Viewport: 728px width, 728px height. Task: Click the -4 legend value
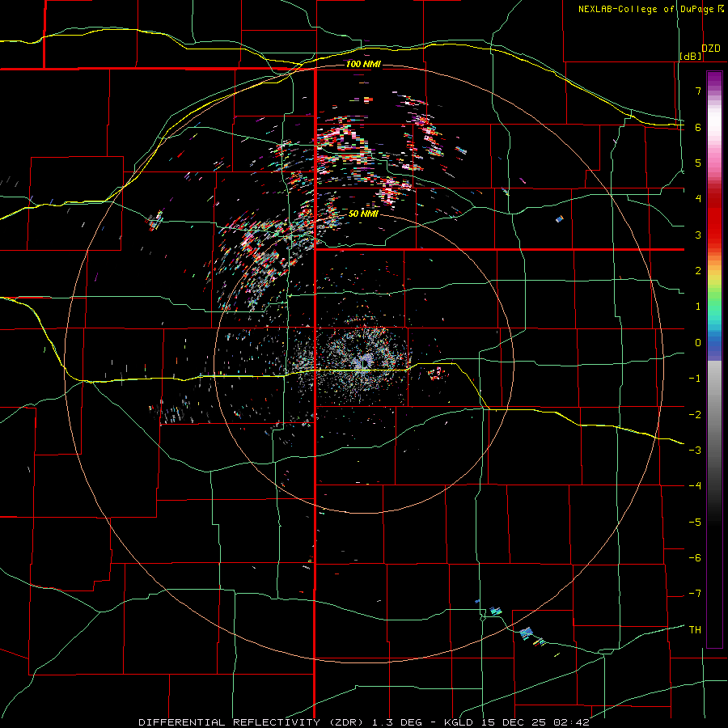[x=695, y=486]
